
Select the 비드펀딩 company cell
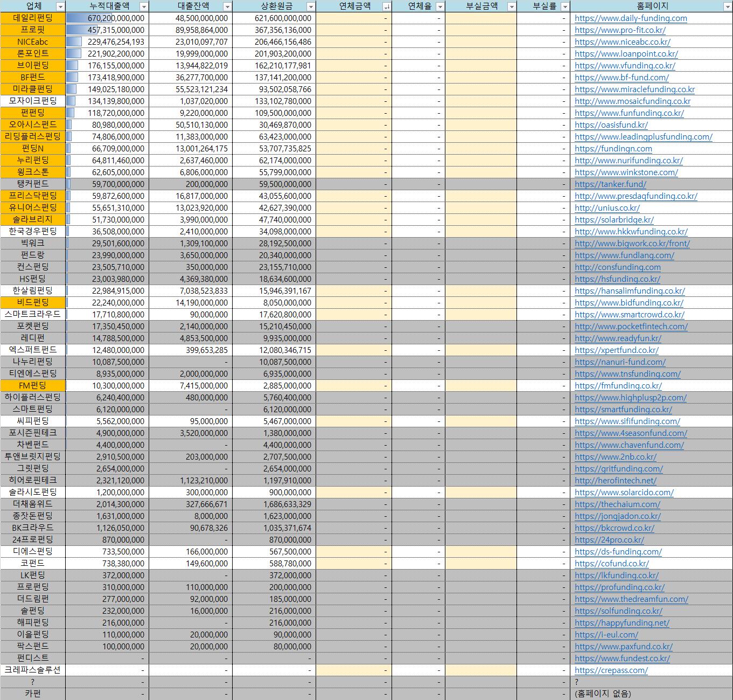33,303
